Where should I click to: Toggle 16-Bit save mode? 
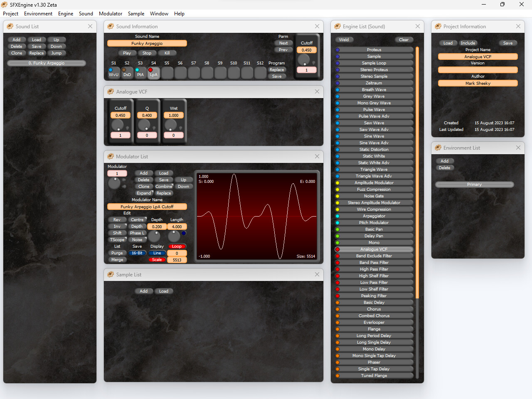tap(137, 253)
